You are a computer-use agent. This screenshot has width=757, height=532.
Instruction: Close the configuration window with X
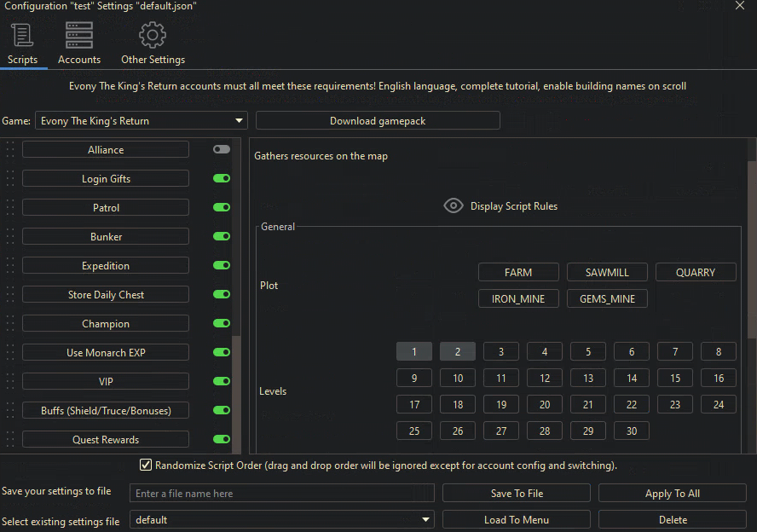[x=739, y=5]
